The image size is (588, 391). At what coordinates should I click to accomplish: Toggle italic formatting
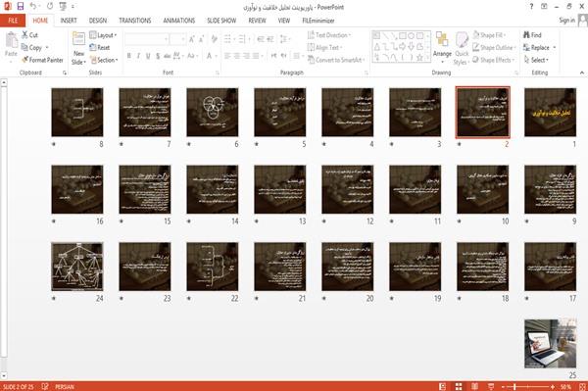point(138,56)
